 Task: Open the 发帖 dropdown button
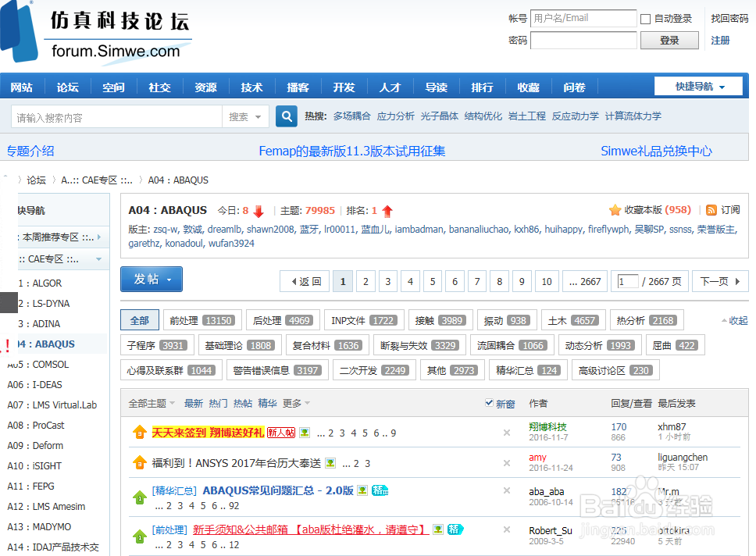pos(152,280)
